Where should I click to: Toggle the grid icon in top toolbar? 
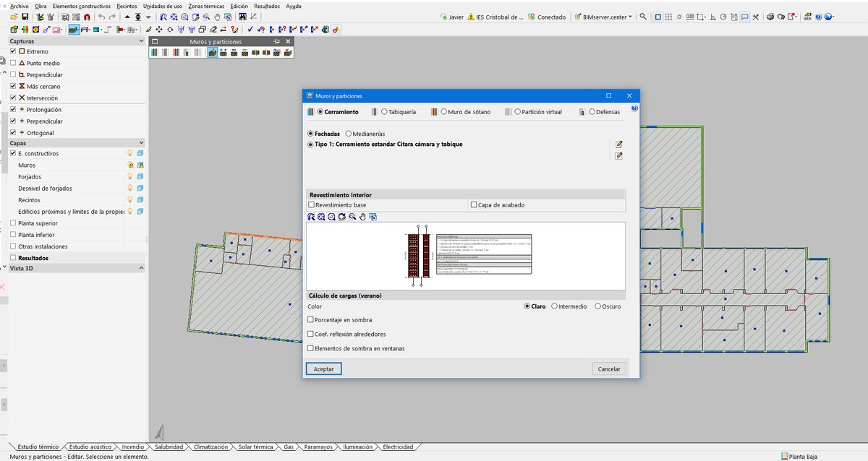pyautogui.click(x=668, y=17)
